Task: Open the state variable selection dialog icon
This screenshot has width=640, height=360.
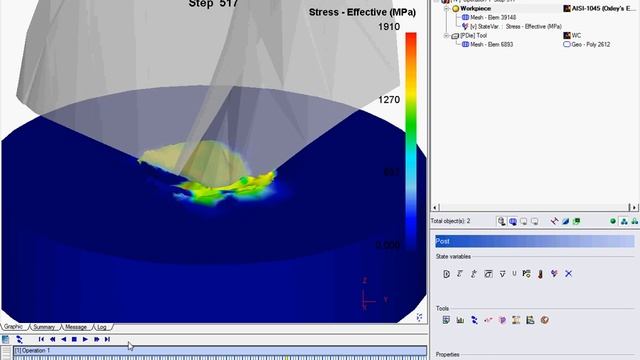Action: [x=554, y=274]
